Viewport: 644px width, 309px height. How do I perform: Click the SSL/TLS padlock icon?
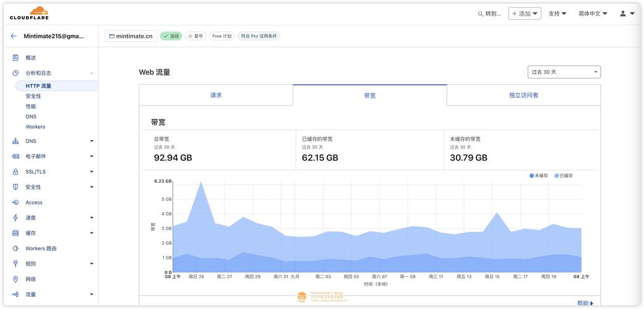point(15,172)
